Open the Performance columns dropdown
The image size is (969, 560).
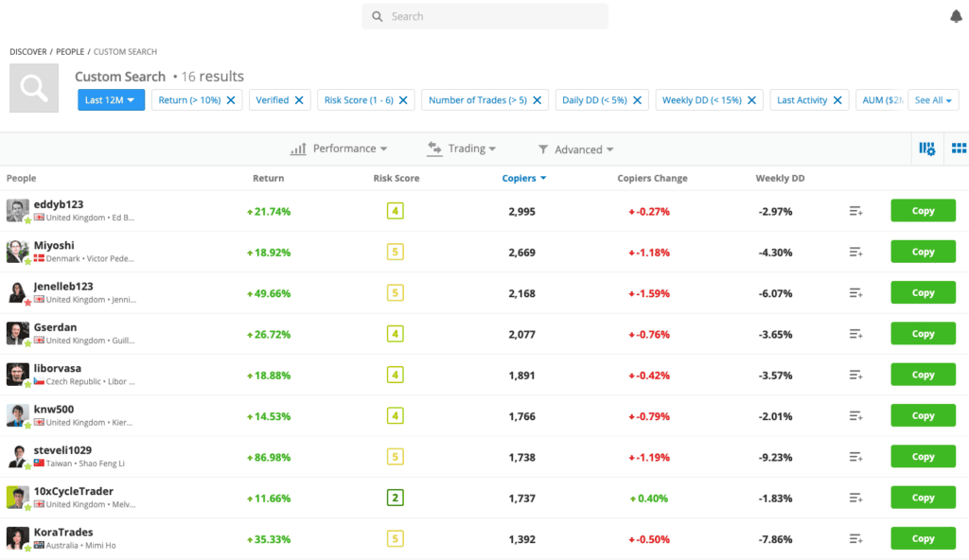tap(339, 149)
